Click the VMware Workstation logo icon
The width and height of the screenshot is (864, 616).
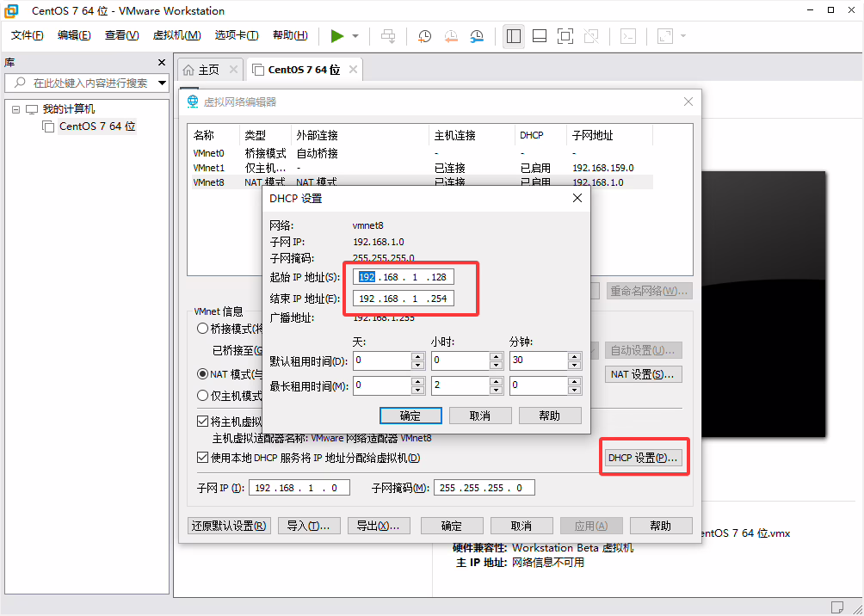pos(9,10)
